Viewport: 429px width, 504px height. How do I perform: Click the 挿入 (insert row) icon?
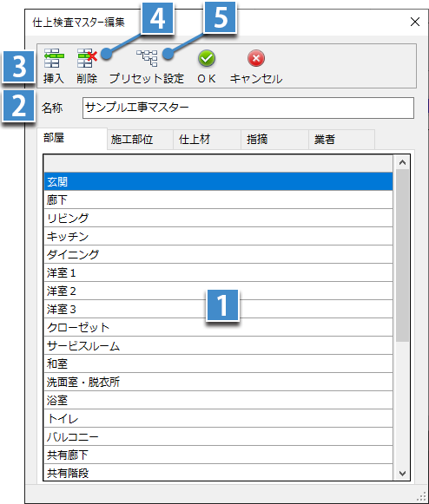point(54,58)
